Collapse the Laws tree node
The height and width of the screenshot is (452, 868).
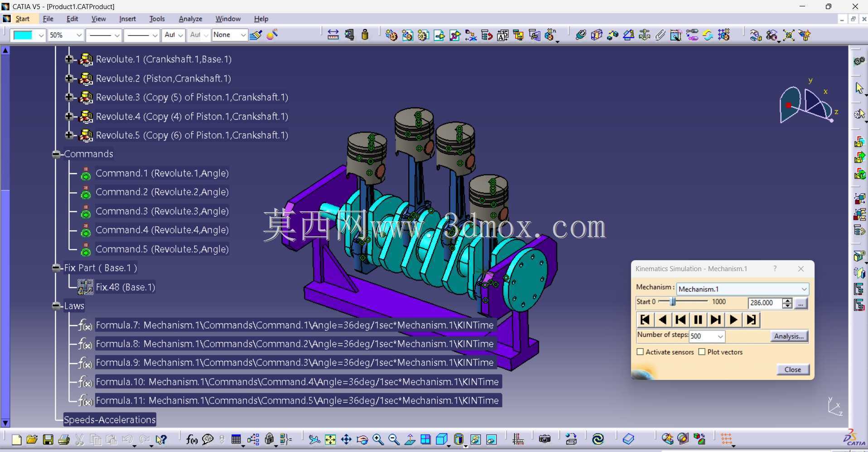(x=56, y=306)
